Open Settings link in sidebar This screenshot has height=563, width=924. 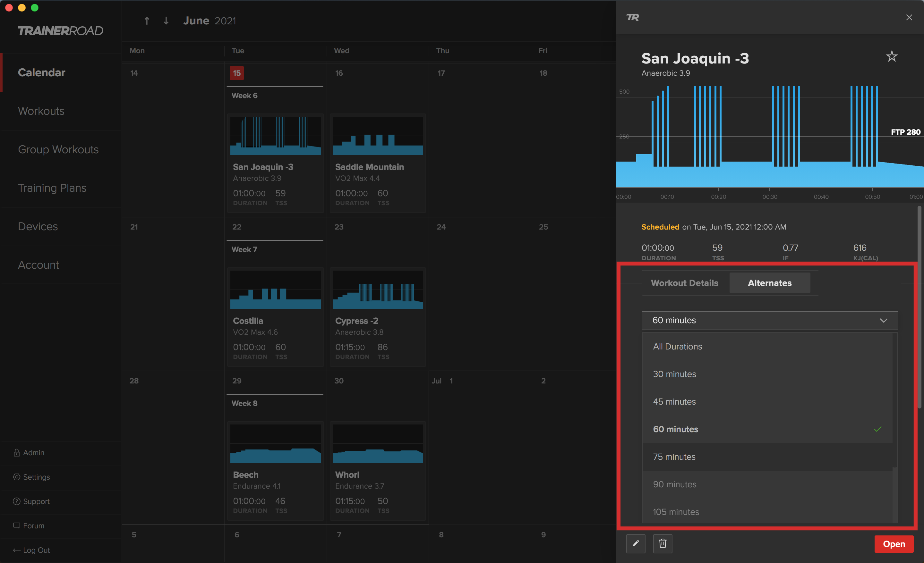pos(36,477)
